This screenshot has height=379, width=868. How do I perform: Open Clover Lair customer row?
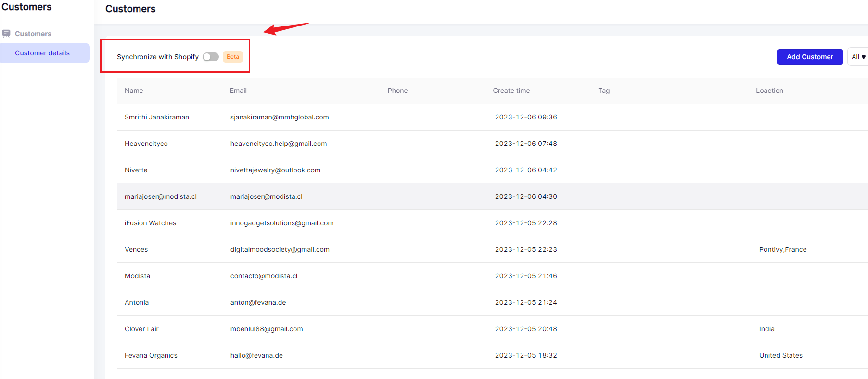(x=492, y=329)
